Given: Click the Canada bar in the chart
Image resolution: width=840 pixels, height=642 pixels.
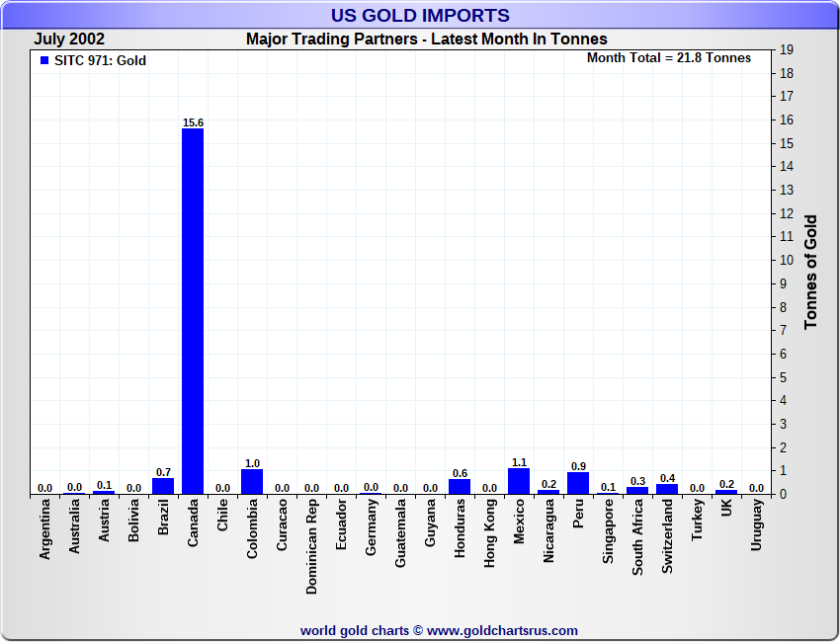Looking at the screenshot, I should click(x=193, y=311).
